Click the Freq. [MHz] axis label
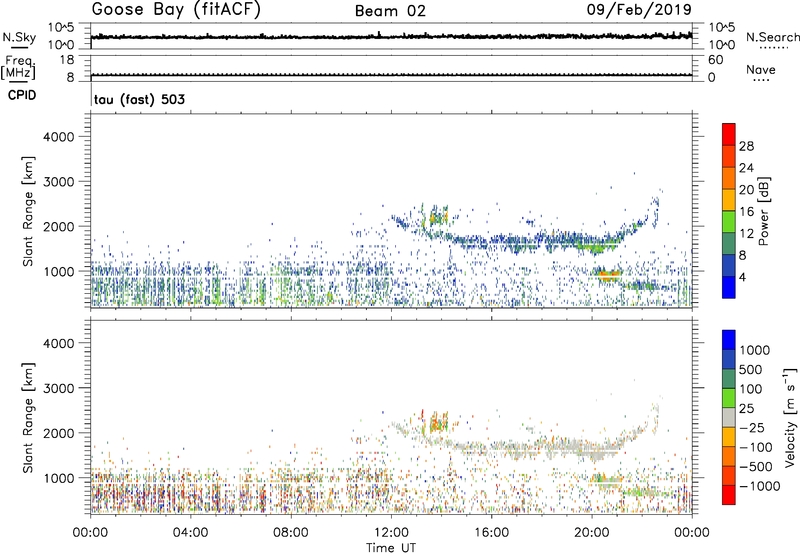This screenshot has height=554, width=800. (x=17, y=69)
